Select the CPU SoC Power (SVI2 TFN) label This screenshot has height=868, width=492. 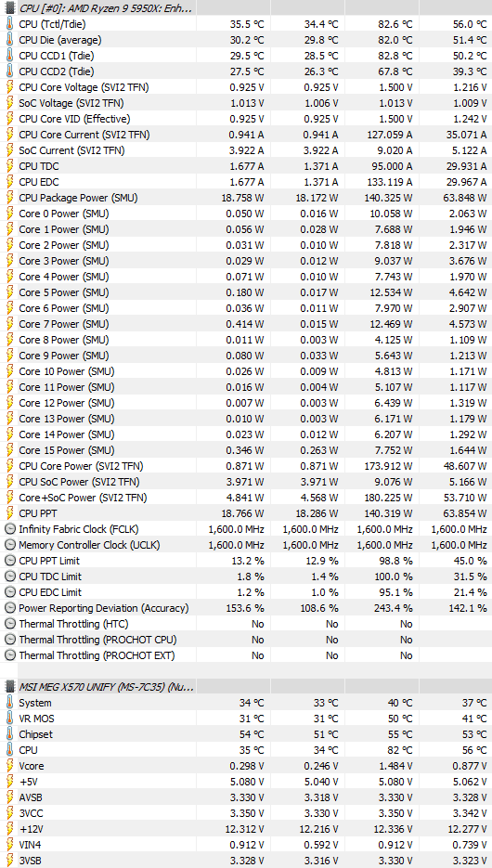coord(79,482)
